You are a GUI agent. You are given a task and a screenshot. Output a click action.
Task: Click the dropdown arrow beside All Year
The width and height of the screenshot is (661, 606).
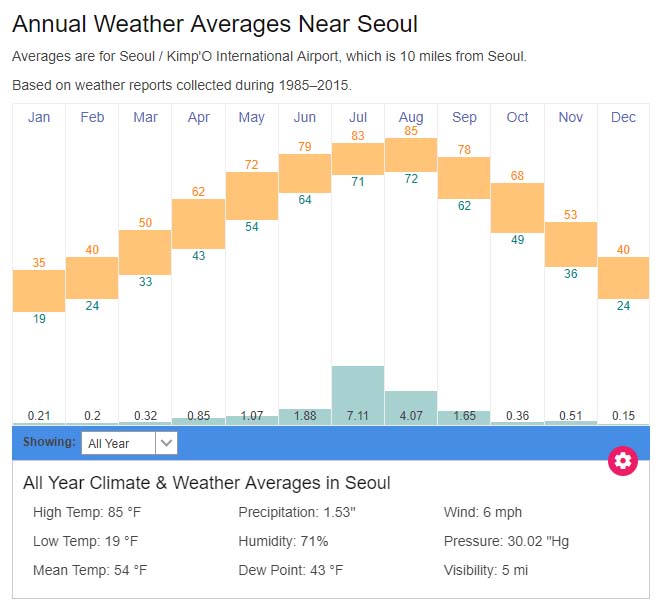pos(167,442)
